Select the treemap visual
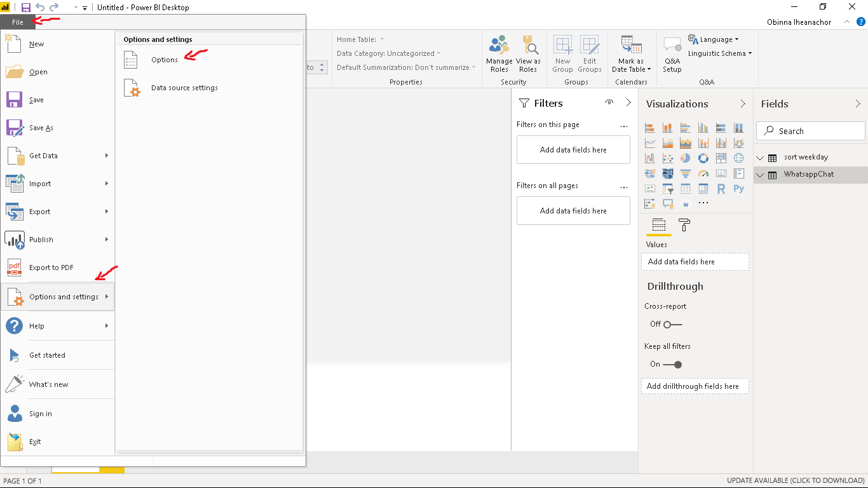The image size is (868, 488). tap(721, 158)
